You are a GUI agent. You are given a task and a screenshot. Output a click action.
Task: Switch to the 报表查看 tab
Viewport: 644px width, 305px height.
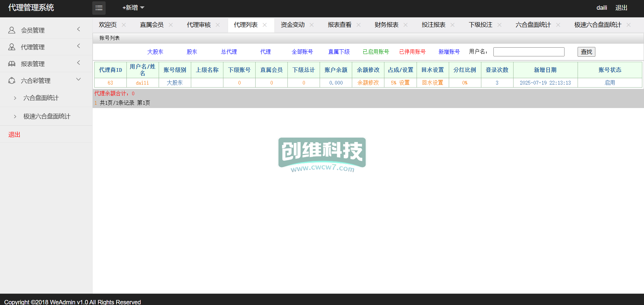click(x=339, y=25)
